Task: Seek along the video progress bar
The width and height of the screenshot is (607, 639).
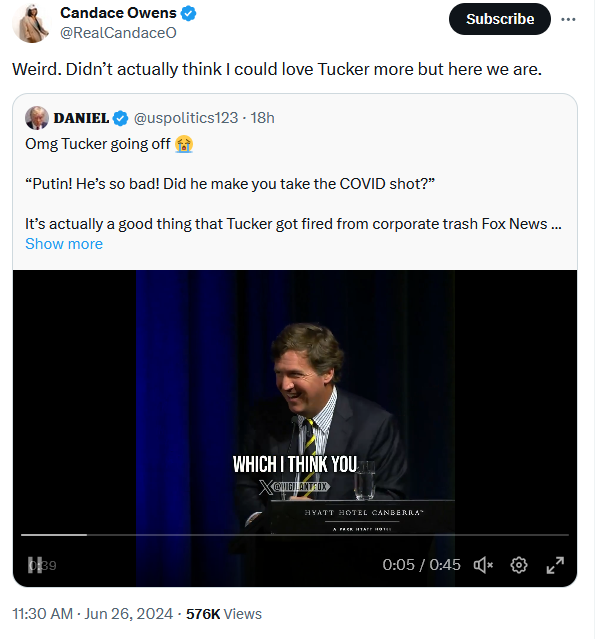Action: (295, 535)
